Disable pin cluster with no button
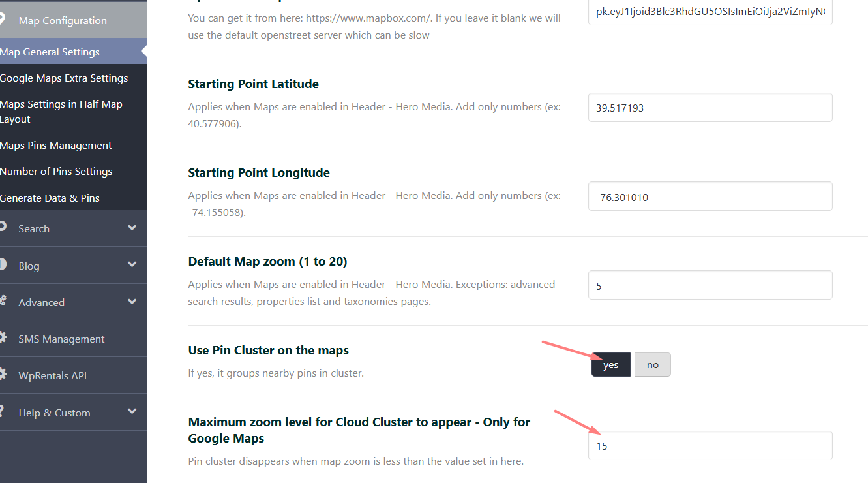Image resolution: width=868 pixels, height=483 pixels. tap(652, 365)
